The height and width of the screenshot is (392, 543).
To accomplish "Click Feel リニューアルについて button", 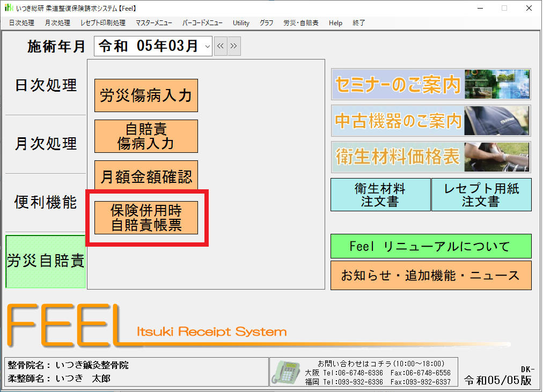I will (x=430, y=246).
